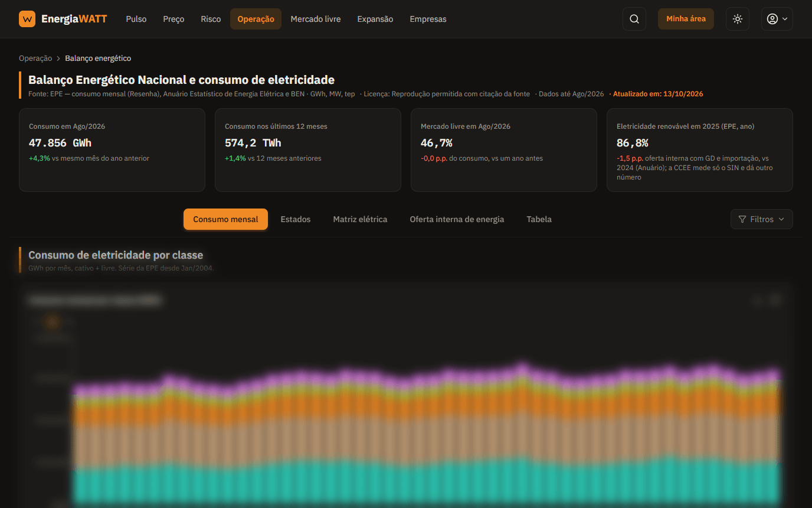The width and height of the screenshot is (812, 508).
Task: Open the Empresas menu item
Action: pyautogui.click(x=428, y=19)
